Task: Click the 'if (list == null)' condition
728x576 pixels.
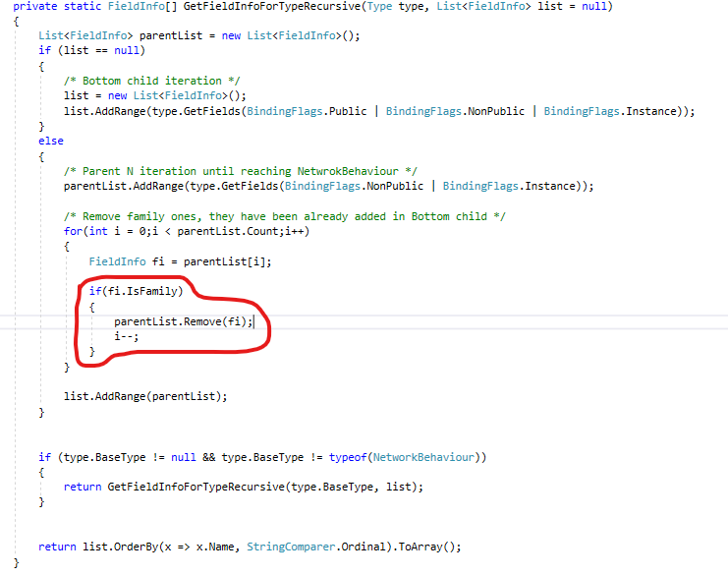Action: point(92,50)
